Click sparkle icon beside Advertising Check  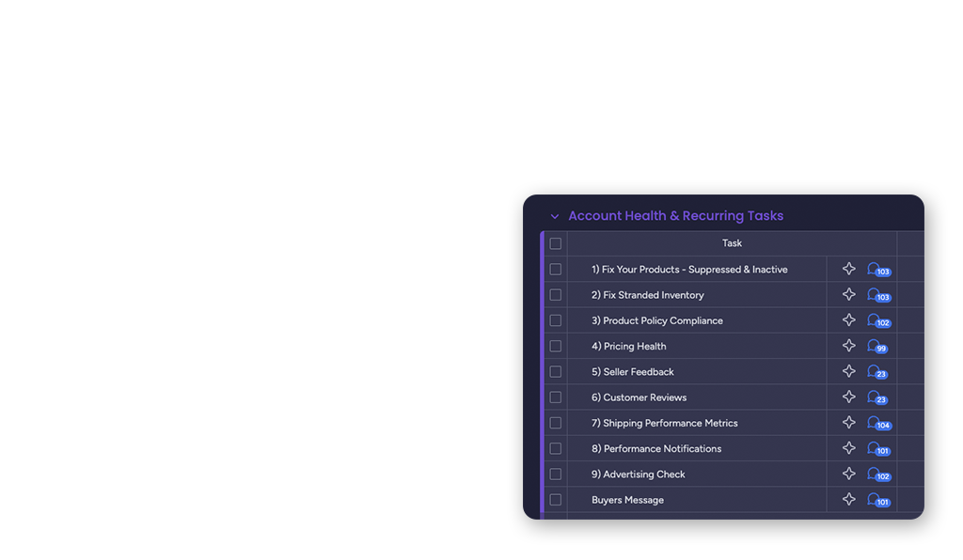[x=848, y=474]
